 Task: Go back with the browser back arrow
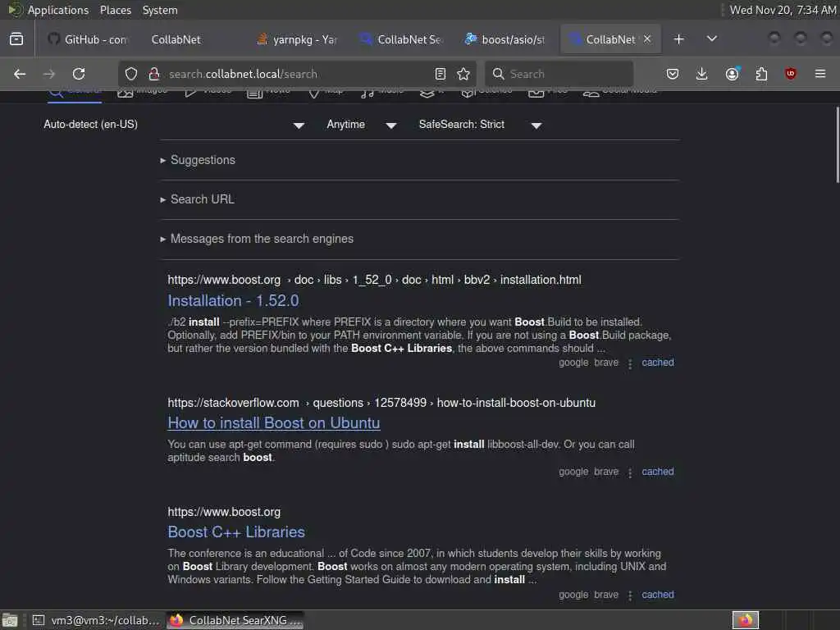point(20,74)
